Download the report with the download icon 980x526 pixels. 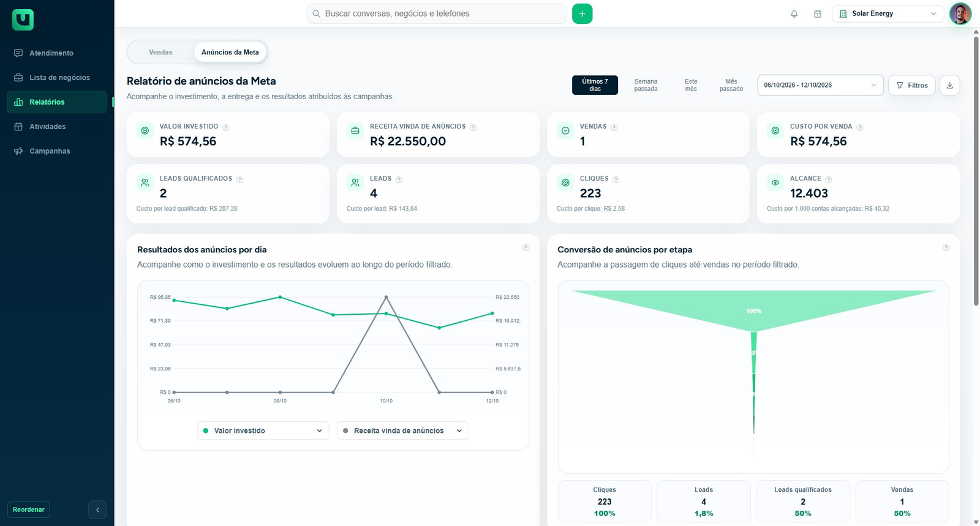(949, 85)
